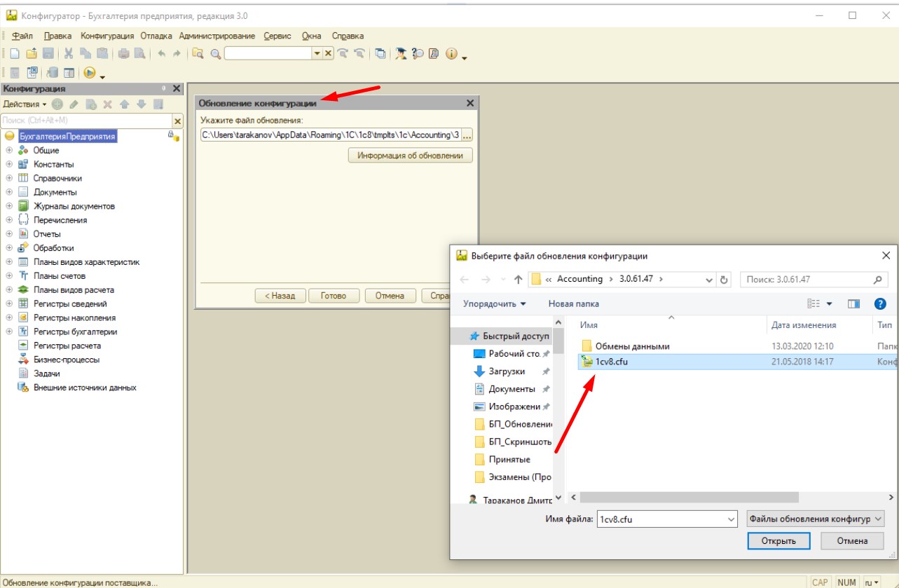Screen dimensions: 899x588
Task: Click the New document toolbar icon
Action: tap(14, 53)
